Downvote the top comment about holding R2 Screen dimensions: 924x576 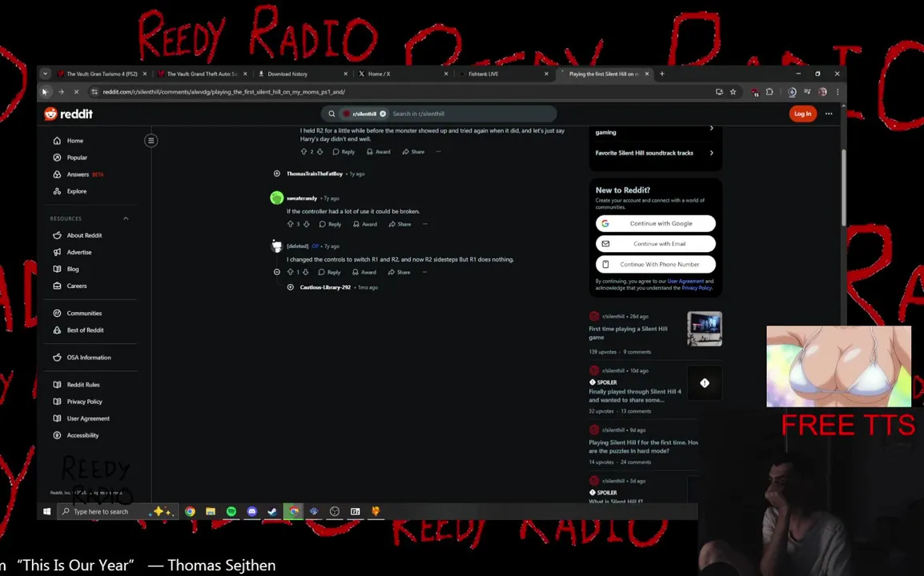(x=320, y=151)
